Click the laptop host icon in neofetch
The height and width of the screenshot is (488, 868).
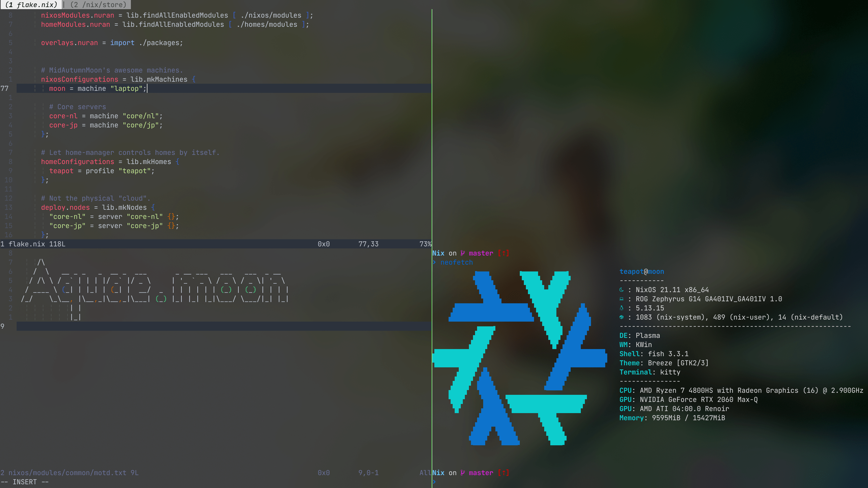pos(621,299)
